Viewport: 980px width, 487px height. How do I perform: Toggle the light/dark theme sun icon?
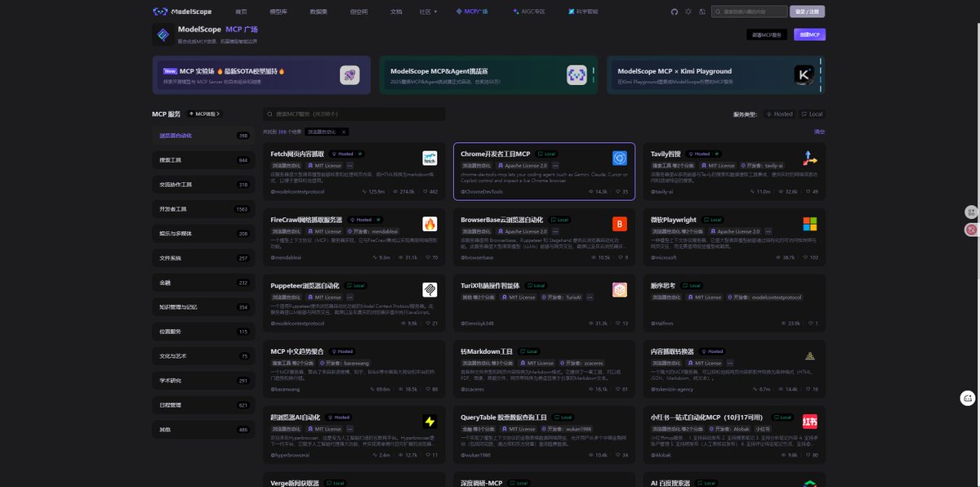point(688,11)
